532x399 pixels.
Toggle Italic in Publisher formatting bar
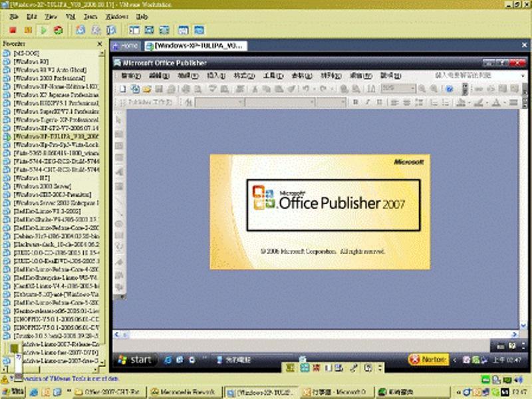368,102
